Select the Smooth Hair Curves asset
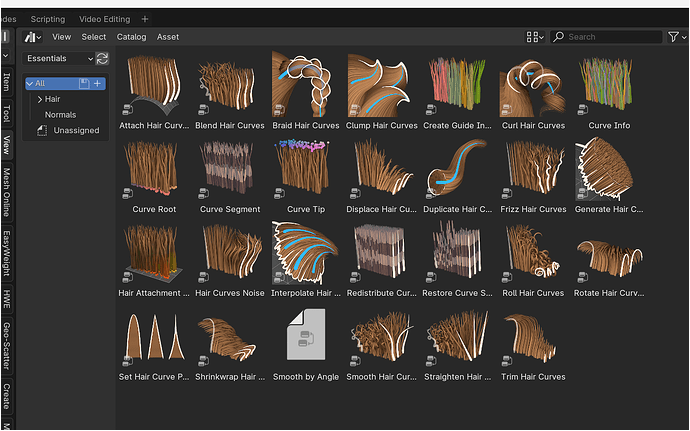 382,343
